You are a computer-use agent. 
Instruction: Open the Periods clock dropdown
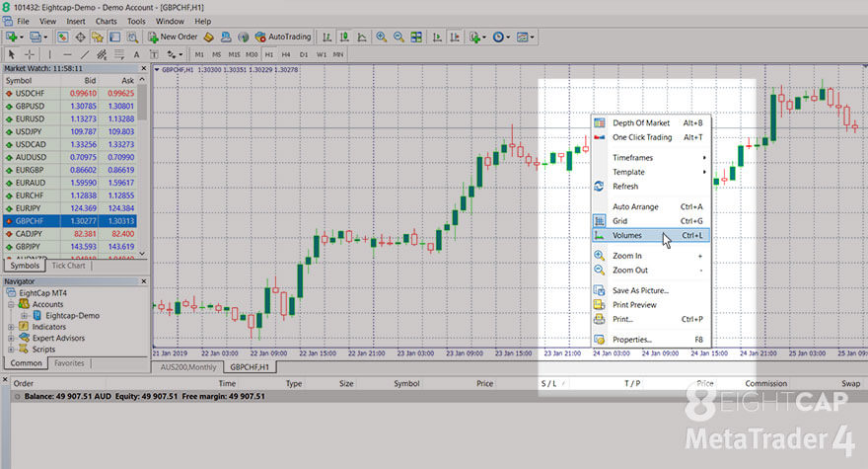pos(501,38)
